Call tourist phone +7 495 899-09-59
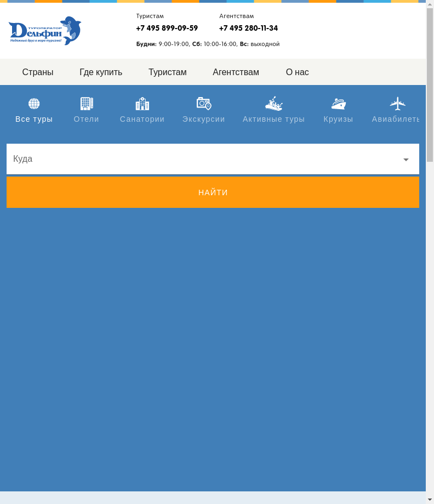Viewport: 434px width, 504px height. [x=167, y=29]
